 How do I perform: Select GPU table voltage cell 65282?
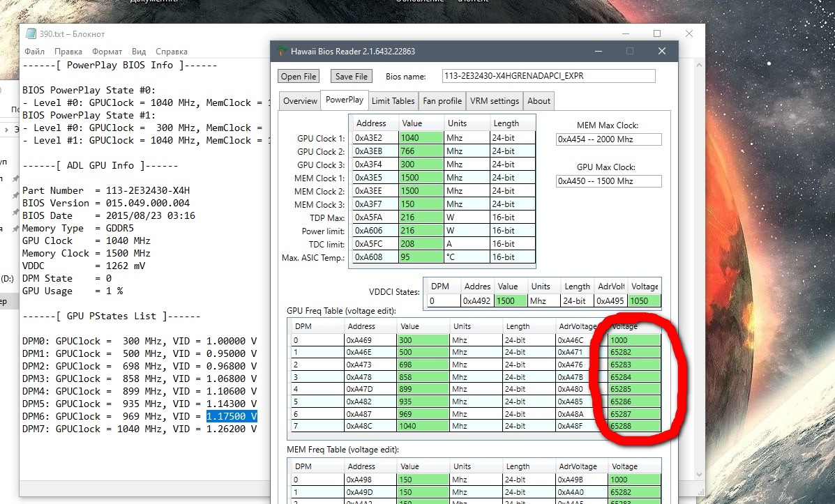(634, 352)
